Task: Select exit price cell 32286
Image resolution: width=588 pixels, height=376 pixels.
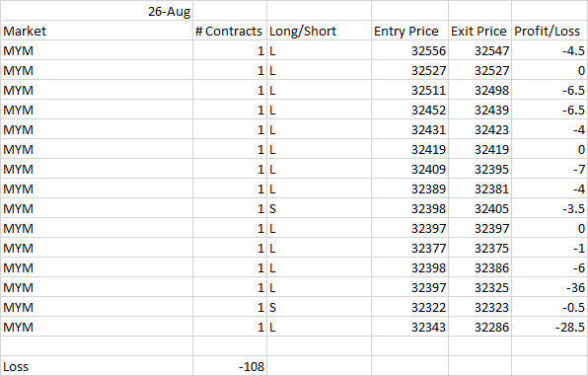Action: 480,327
